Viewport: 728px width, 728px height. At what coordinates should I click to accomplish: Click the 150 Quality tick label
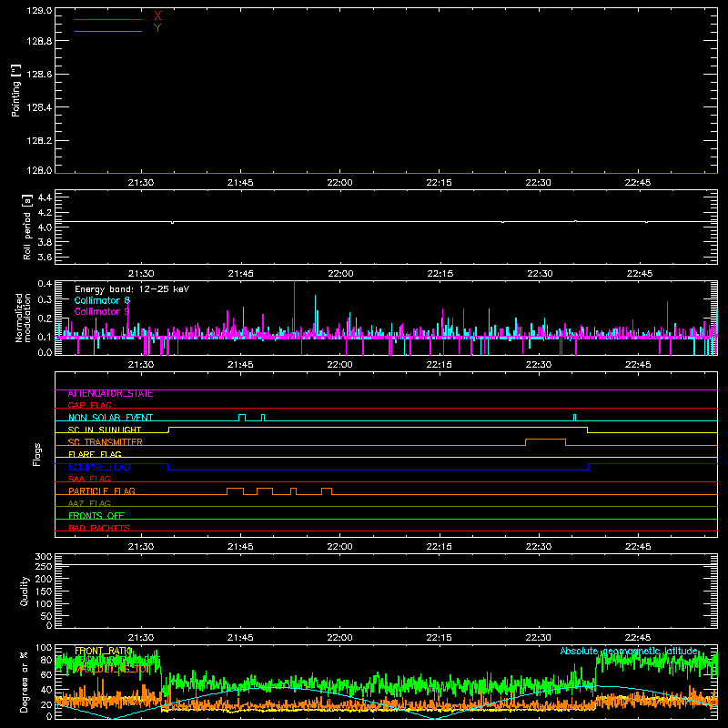point(44,591)
